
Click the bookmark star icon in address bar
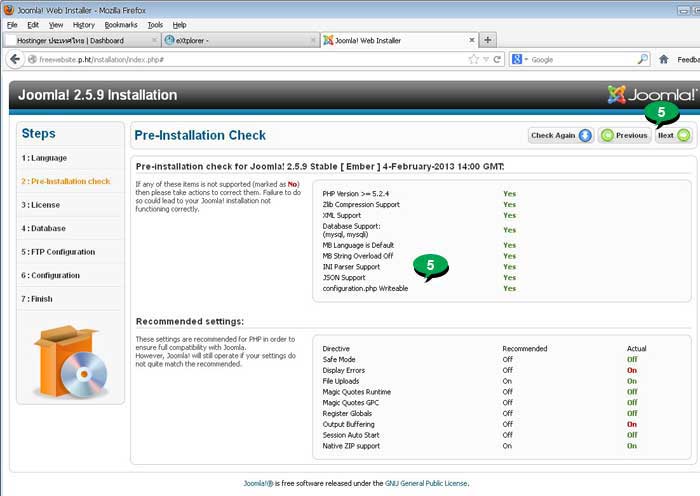click(x=474, y=59)
